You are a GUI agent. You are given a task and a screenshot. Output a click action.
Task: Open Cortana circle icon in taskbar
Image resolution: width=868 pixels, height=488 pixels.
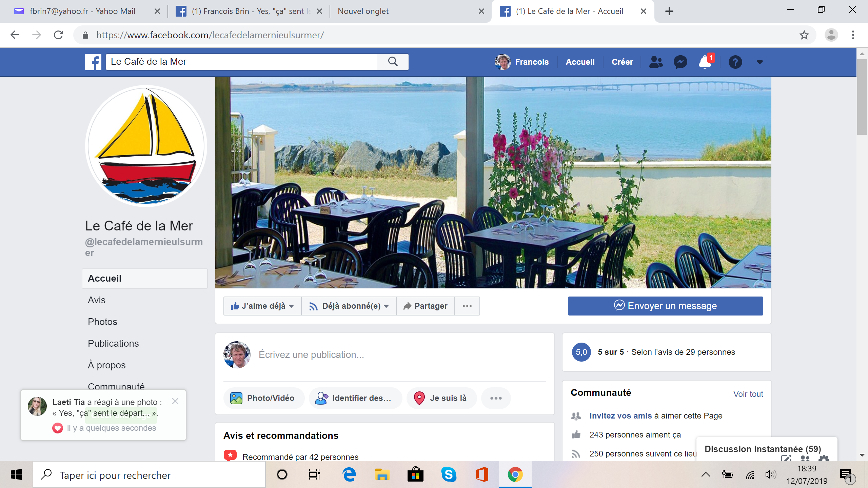pyautogui.click(x=282, y=475)
